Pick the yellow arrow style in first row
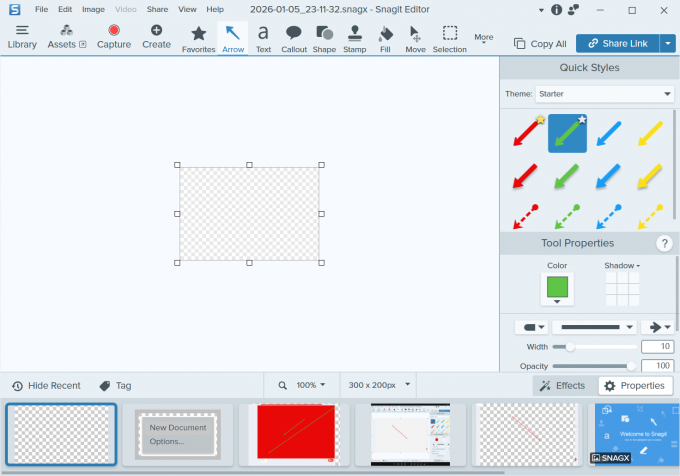Screen dimensions: 680x476 (x=650, y=133)
